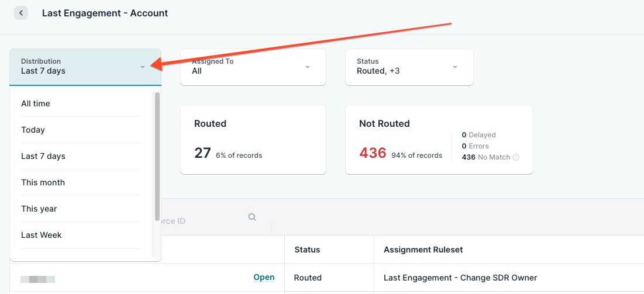This screenshot has width=644, height=294.
Task: Select Last Week option
Action: click(42, 235)
